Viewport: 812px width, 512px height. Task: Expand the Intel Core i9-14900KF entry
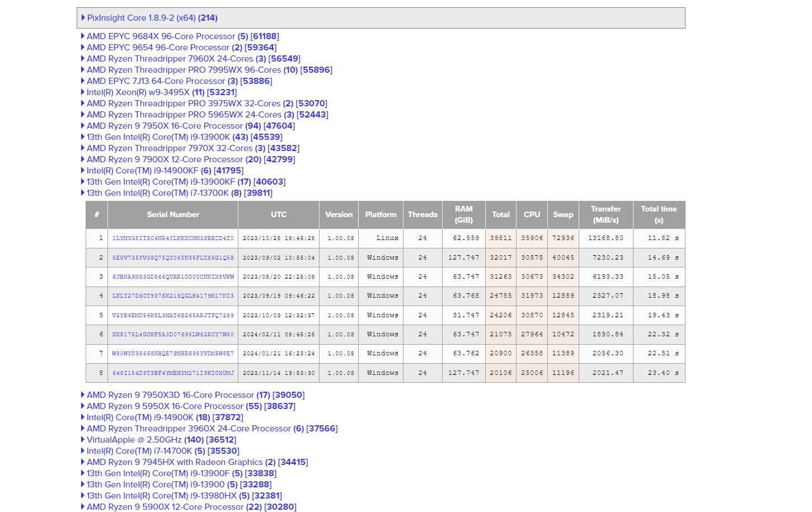tap(162, 171)
